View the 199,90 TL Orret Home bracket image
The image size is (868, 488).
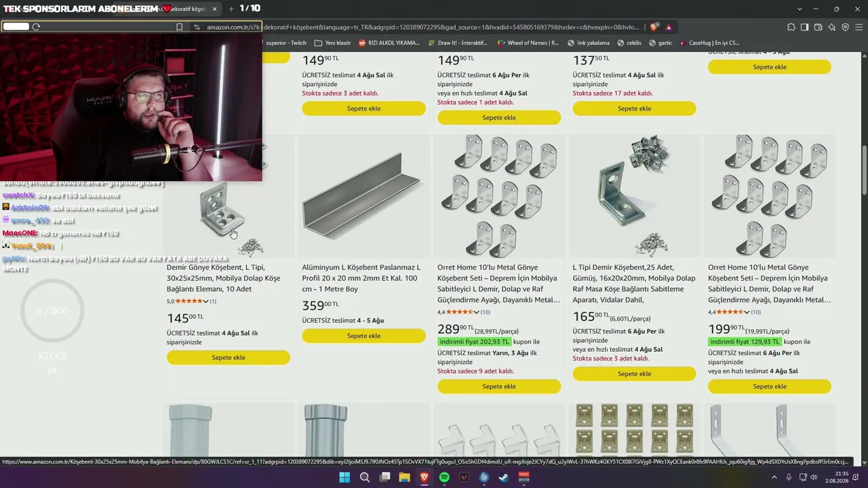770,195
